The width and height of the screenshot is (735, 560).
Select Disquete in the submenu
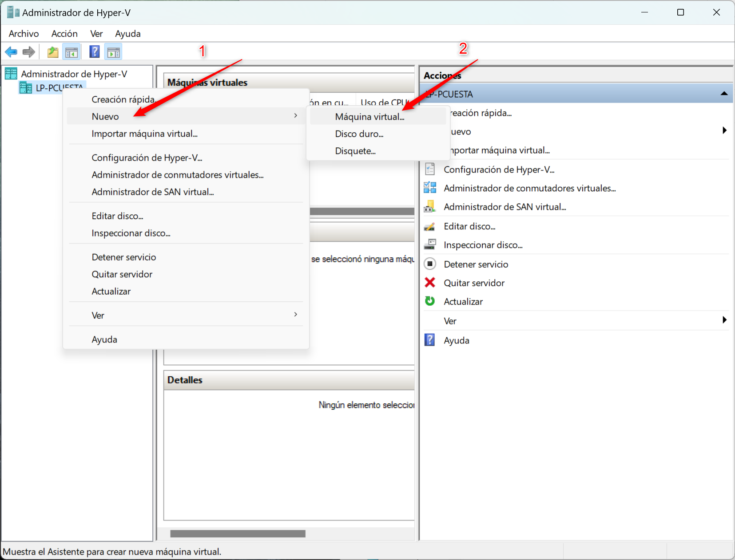point(378,151)
